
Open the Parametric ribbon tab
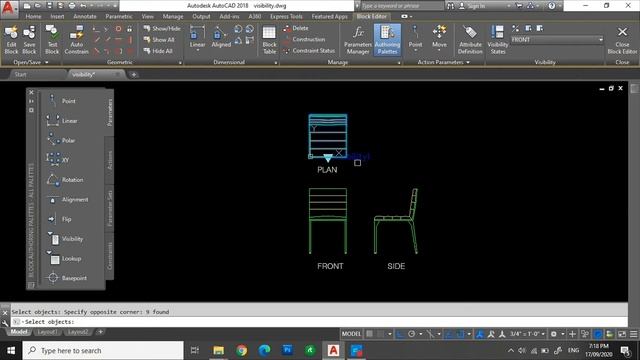pos(119,16)
